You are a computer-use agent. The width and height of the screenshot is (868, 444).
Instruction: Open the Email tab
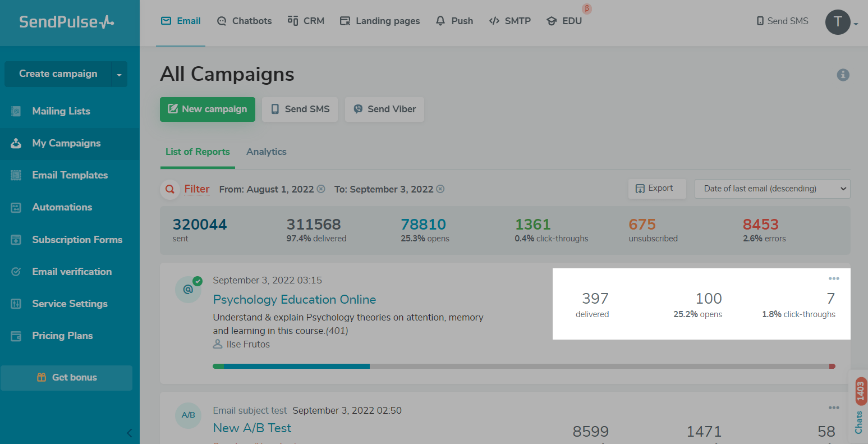click(181, 21)
